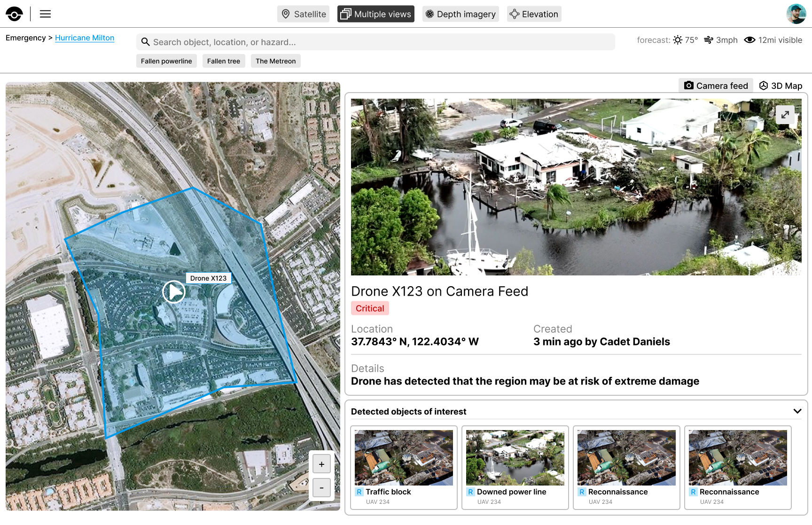This screenshot has width=812, height=525.
Task: Click the app logo icon
Action: (x=14, y=14)
